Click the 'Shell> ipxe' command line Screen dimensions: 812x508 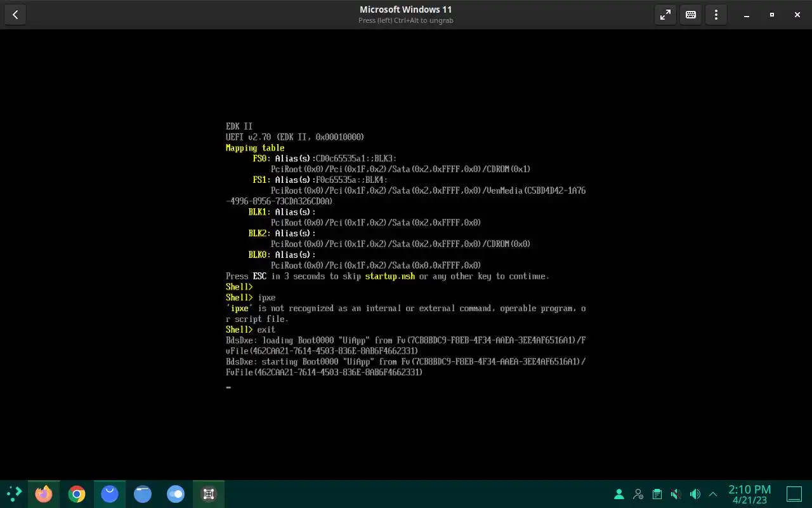click(x=251, y=298)
